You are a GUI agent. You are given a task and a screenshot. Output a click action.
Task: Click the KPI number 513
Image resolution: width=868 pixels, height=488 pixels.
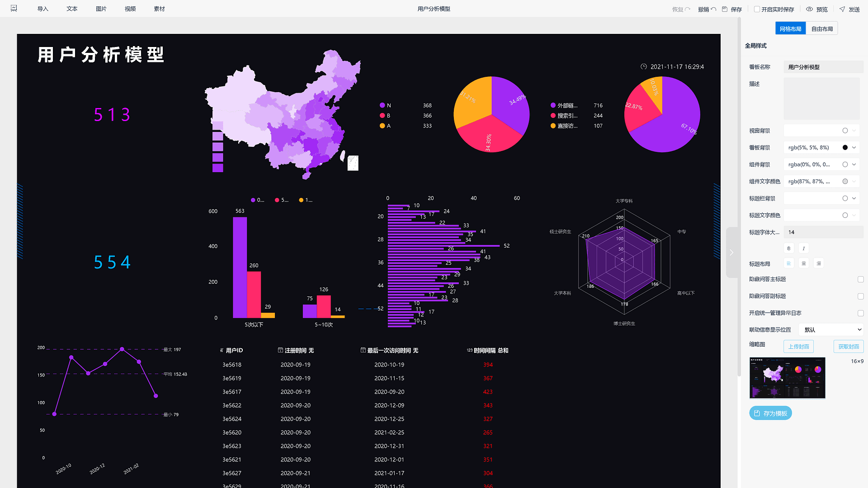point(112,115)
